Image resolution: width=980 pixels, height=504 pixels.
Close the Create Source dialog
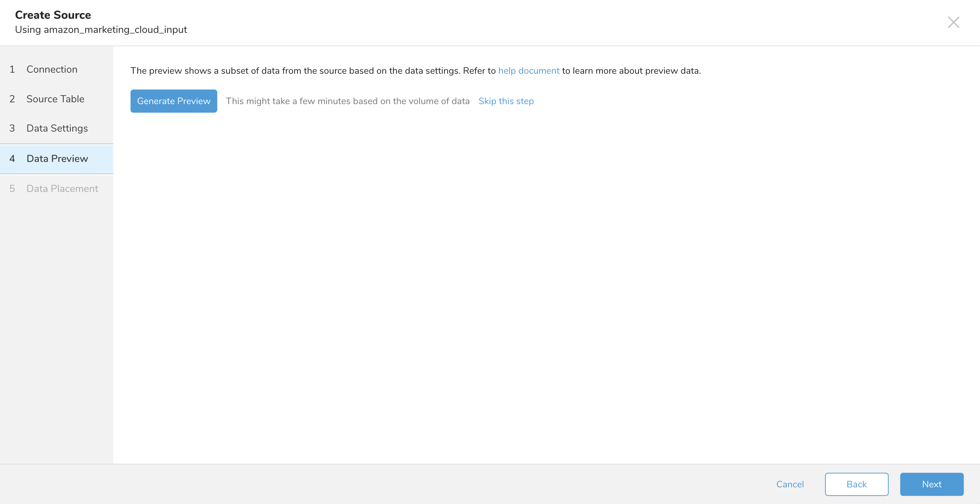coord(953,22)
